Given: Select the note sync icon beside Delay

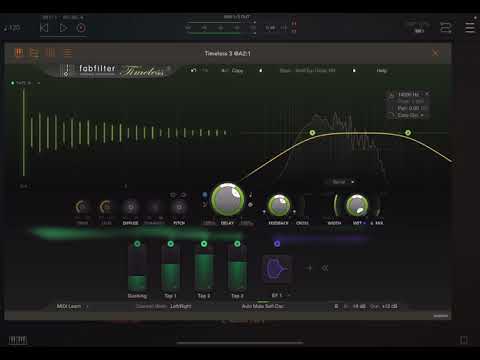Looking at the screenshot, I should click(251, 195).
